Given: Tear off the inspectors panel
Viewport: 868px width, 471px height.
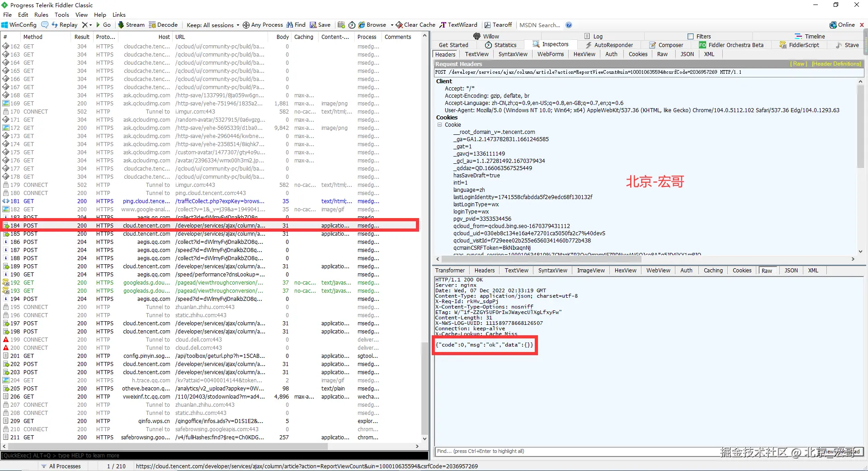Looking at the screenshot, I should tap(498, 25).
